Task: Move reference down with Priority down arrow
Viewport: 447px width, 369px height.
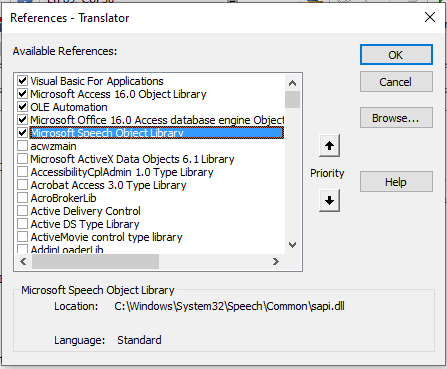Action: coord(329,200)
